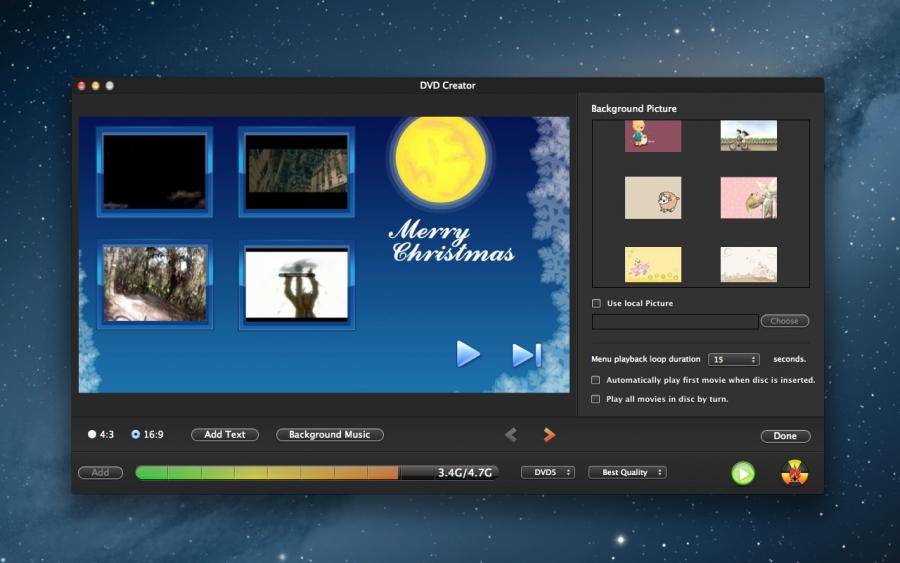This screenshot has height=563, width=900.
Task: Click the skip-to-next button in menu preview
Action: 526,355
